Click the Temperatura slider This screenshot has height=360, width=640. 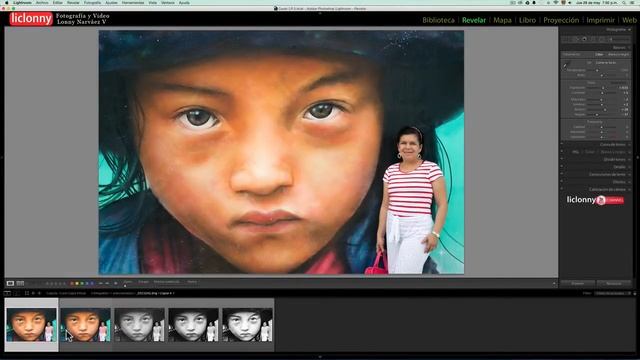pos(602,70)
